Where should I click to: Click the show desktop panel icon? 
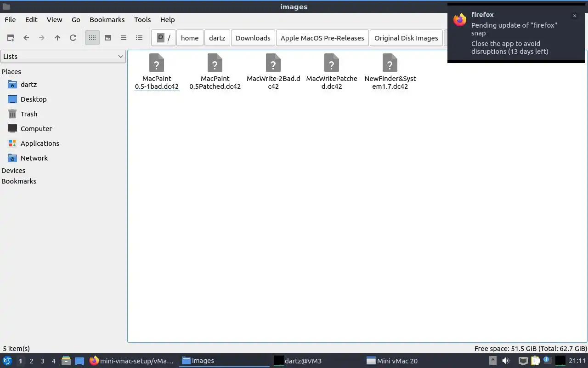coord(79,361)
